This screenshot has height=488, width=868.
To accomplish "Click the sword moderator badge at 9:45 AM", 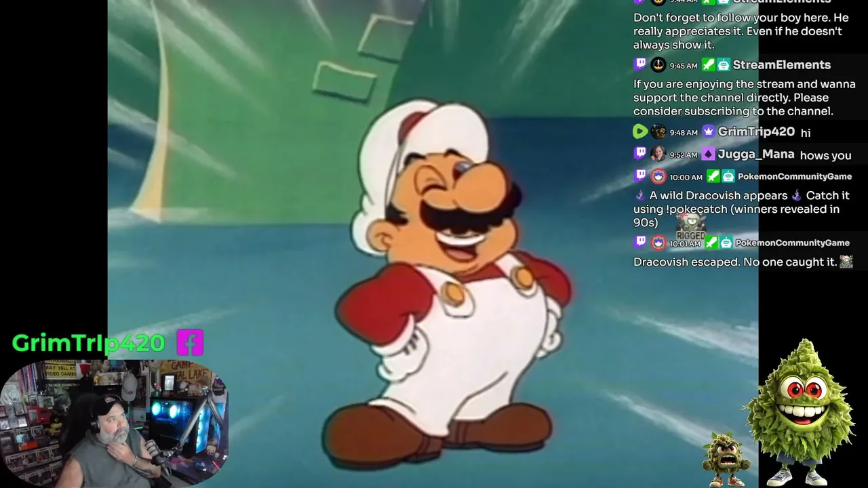I will click(708, 65).
